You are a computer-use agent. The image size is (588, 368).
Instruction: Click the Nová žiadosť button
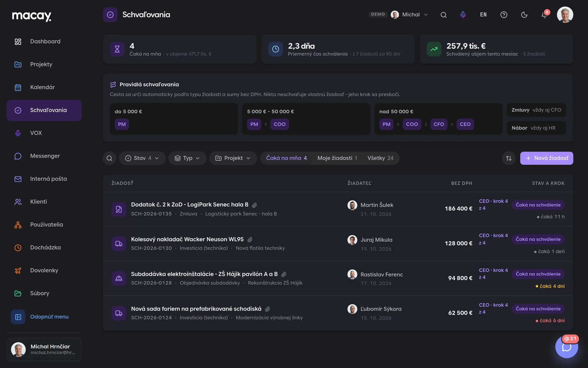547,158
